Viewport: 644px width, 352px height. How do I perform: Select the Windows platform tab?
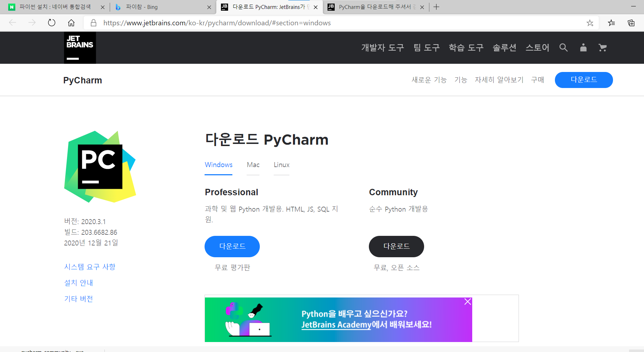(x=218, y=165)
